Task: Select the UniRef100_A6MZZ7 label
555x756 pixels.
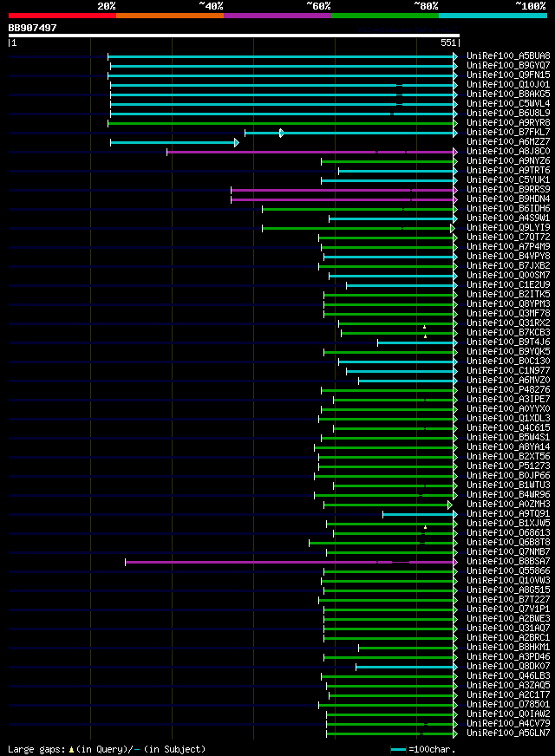Action: [x=508, y=142]
